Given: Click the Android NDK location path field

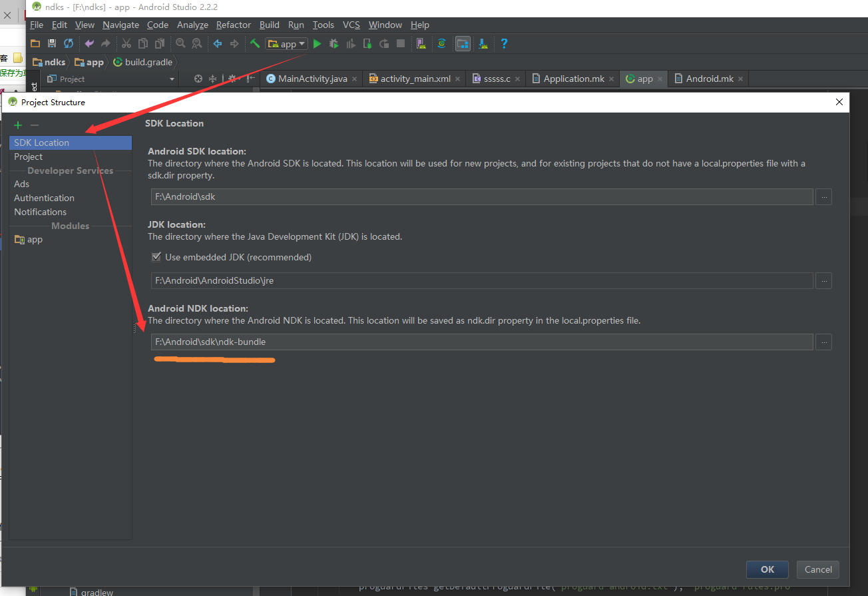Looking at the screenshot, I should (482, 342).
